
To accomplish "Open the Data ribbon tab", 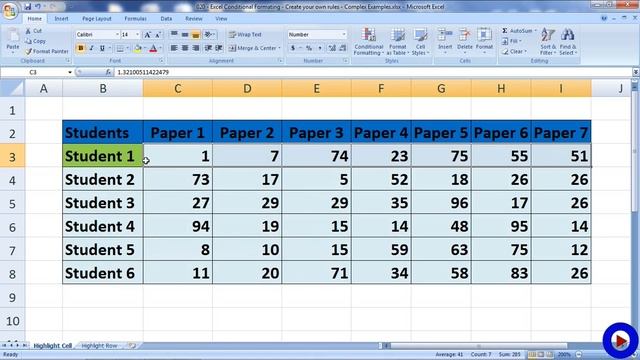I will [x=166, y=19].
